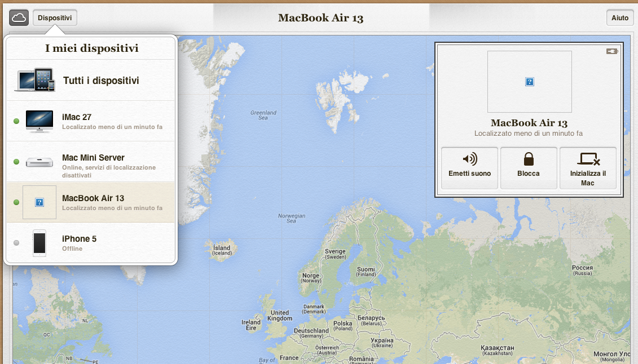Select Tutti i dispositivi entry
Image resolution: width=638 pixels, height=364 pixels.
point(91,81)
